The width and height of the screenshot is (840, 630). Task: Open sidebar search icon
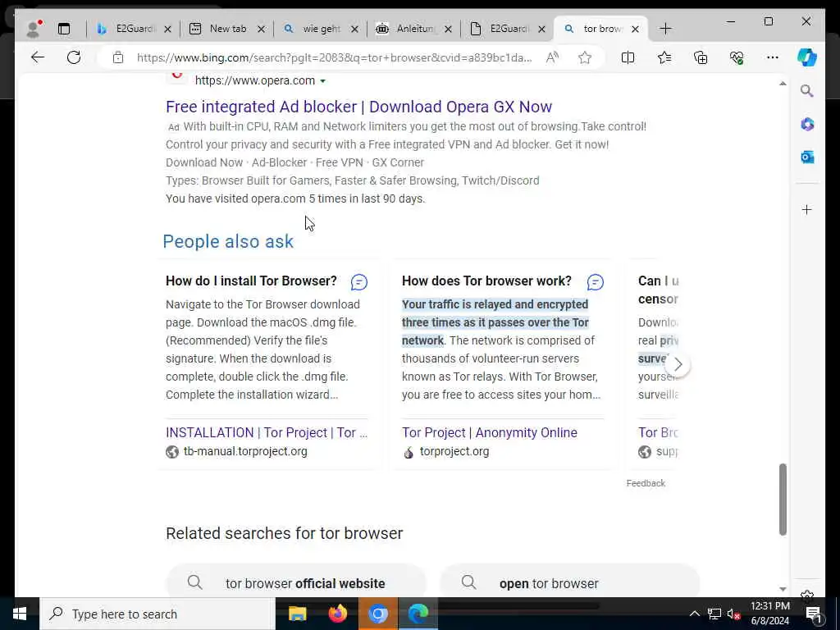pos(807,91)
